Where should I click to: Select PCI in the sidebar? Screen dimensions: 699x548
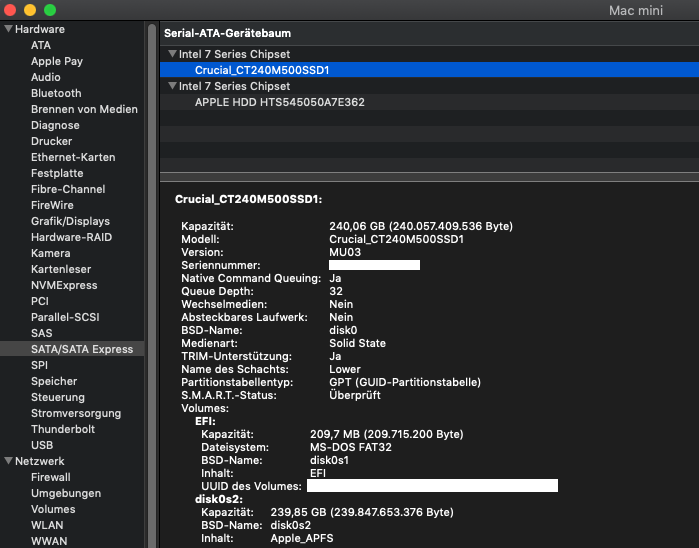coord(40,301)
